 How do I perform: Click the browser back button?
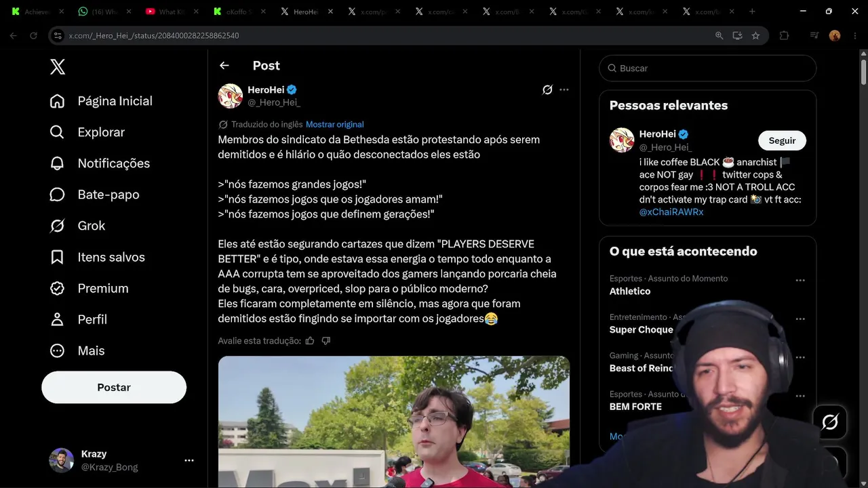13,35
